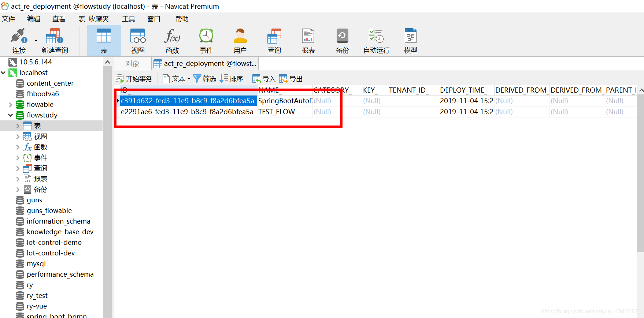
Task: Select the fhbootva6 database
Action: (42, 94)
